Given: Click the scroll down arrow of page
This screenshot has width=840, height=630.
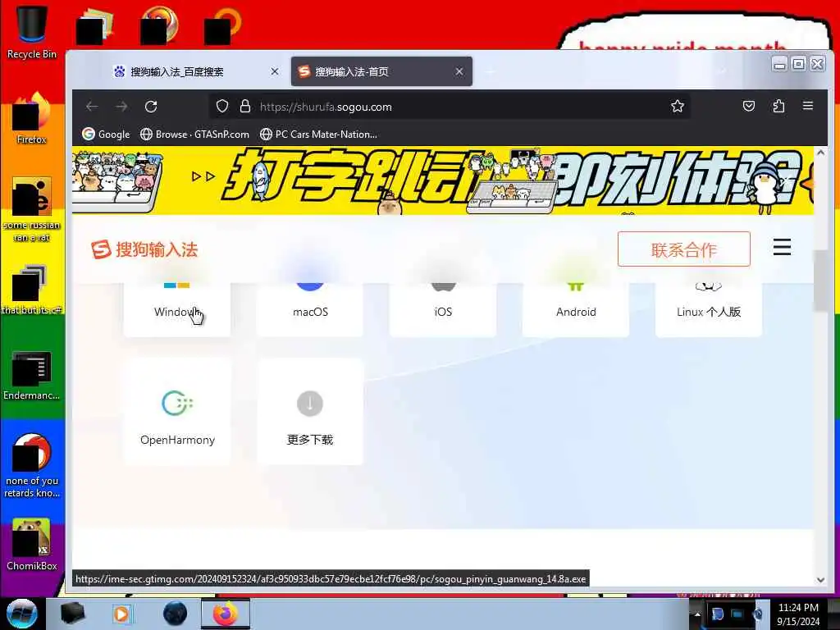Looking at the screenshot, I should (820, 580).
